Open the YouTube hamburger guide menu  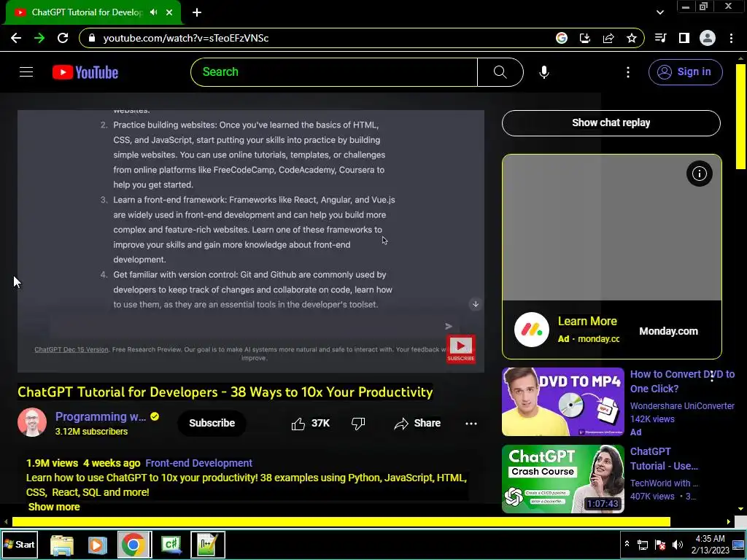pyautogui.click(x=26, y=72)
